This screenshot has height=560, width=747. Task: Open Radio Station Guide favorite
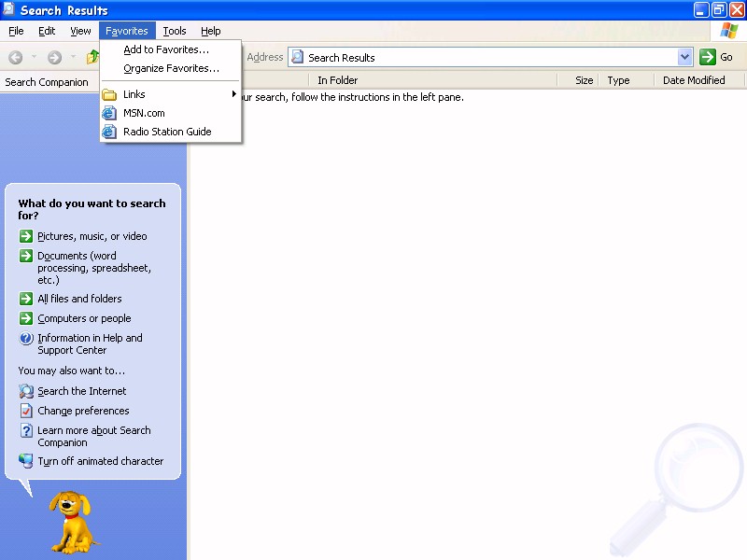(x=171, y=132)
